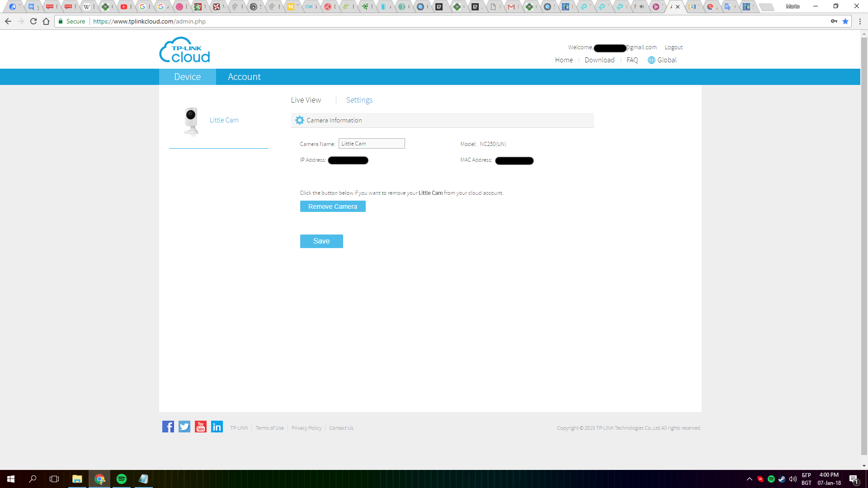Switch to the Account tab
Screen dimensions: 868x488
244,77
